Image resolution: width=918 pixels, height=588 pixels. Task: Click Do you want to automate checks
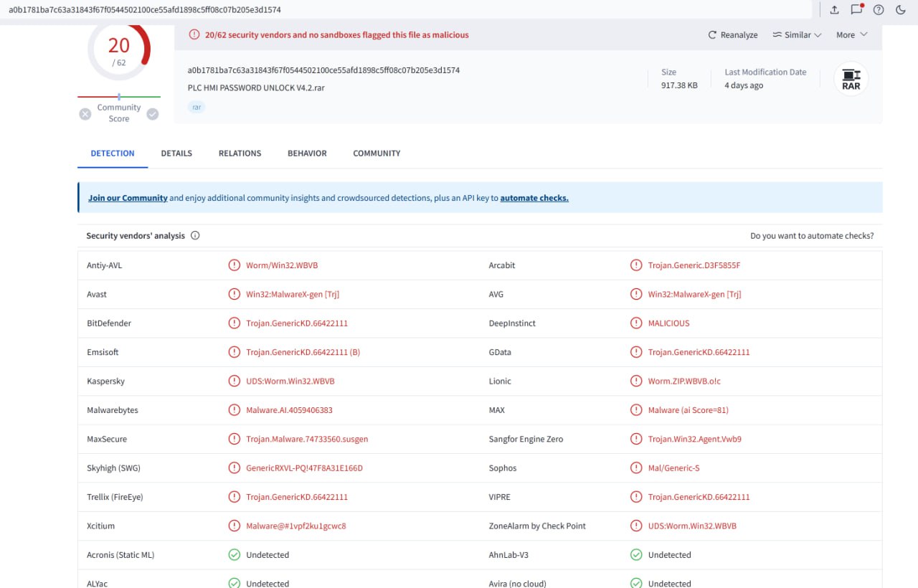click(812, 235)
